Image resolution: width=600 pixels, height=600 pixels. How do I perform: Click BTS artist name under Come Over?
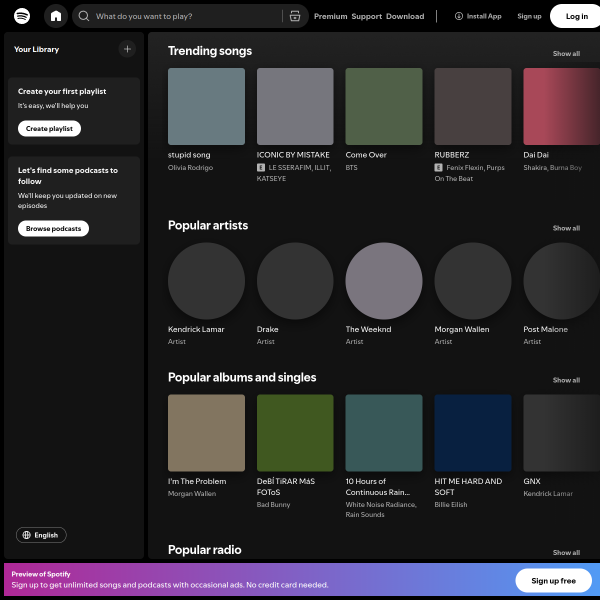[351, 168]
